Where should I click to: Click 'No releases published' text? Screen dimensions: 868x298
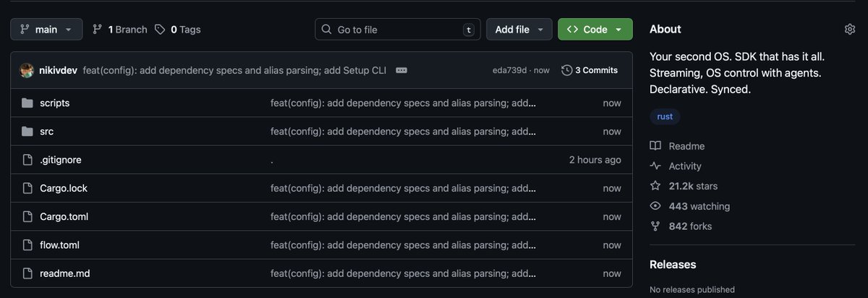(692, 289)
